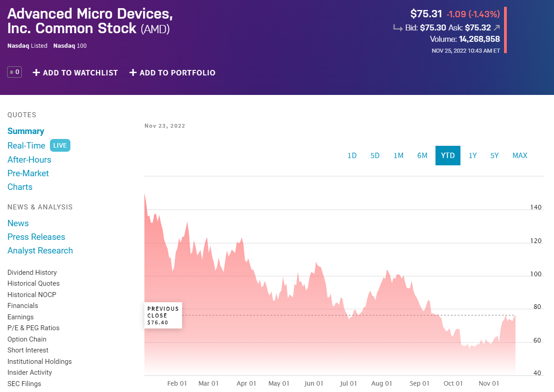This screenshot has width=554, height=392.
Task: Open the Financials page
Action: [x=23, y=306]
